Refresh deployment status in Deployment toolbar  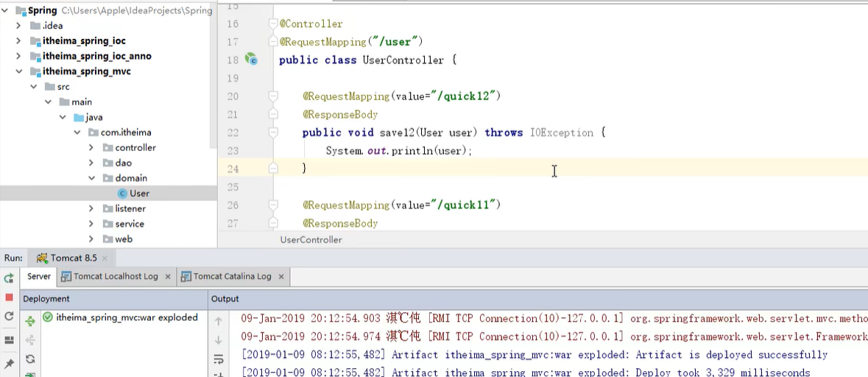click(30, 359)
